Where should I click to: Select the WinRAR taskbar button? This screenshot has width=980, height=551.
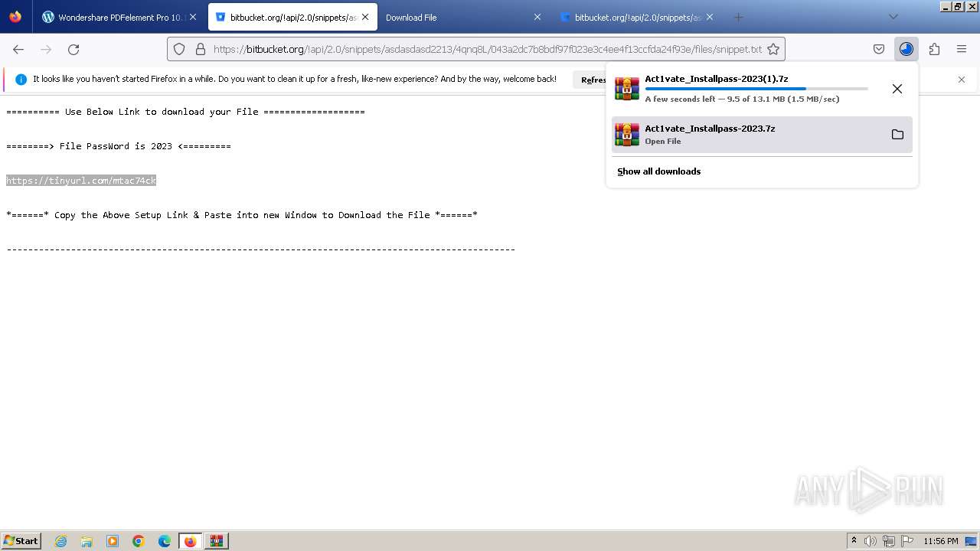pyautogui.click(x=217, y=541)
